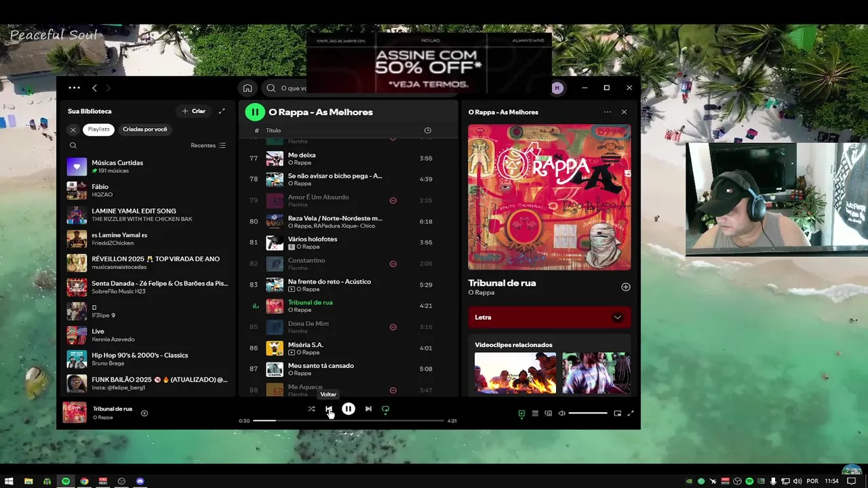Sort tracks by the Título column header
Screen dimensions: 868x488
(x=273, y=130)
